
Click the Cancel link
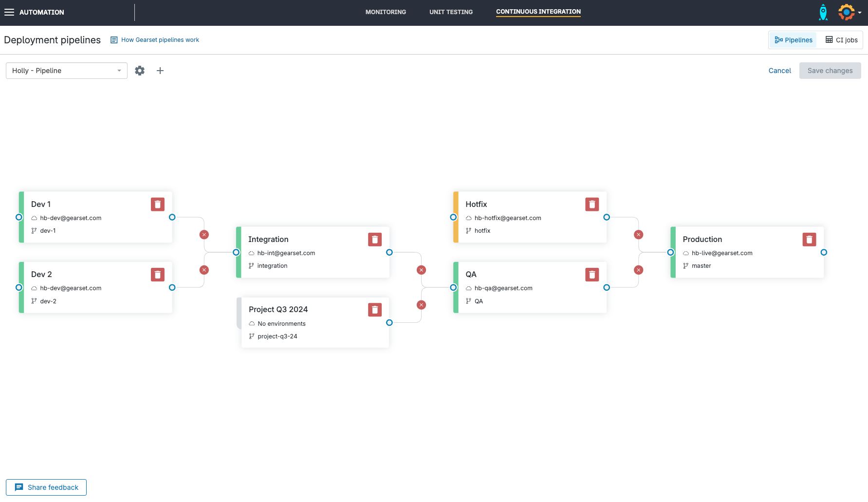[x=779, y=71]
